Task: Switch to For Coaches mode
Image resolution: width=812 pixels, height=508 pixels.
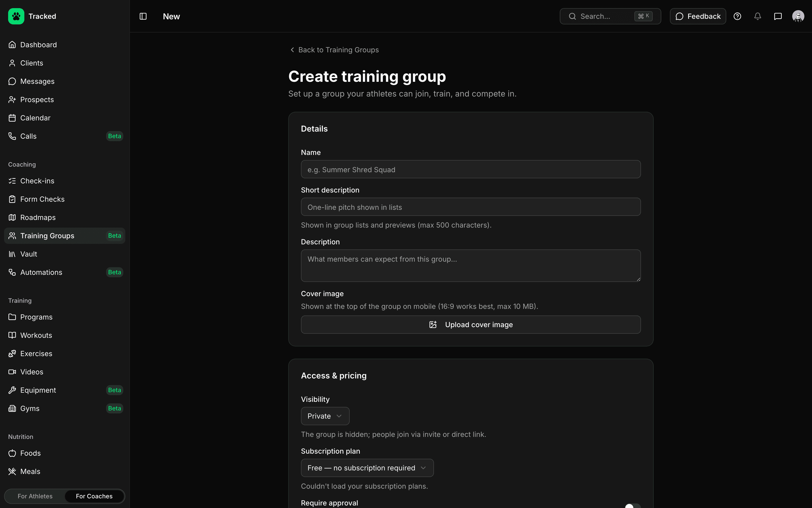Action: click(x=94, y=496)
